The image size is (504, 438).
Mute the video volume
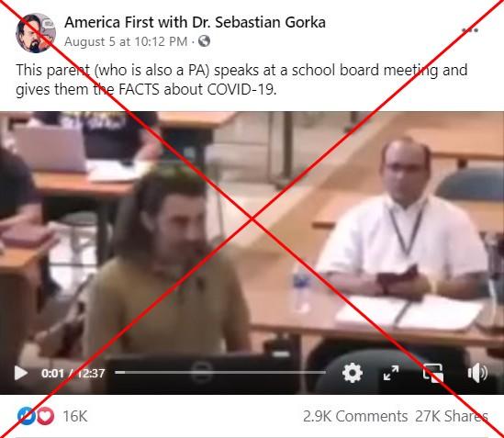tap(477, 373)
